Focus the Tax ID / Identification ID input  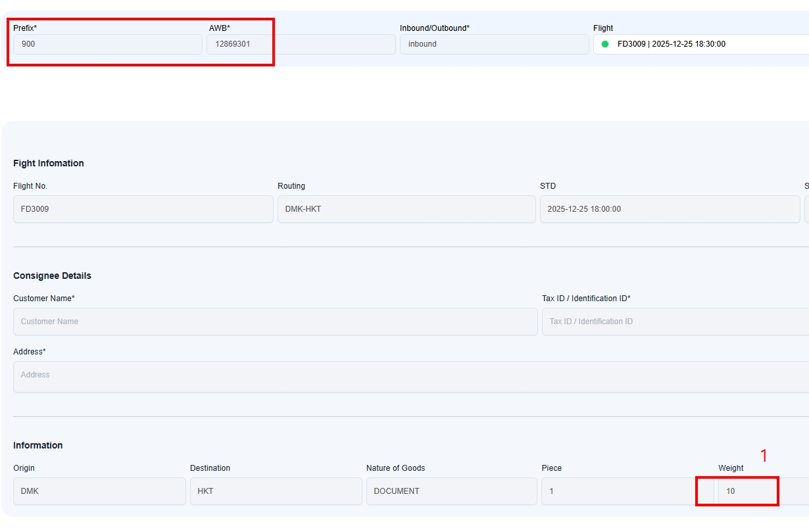[675, 322]
